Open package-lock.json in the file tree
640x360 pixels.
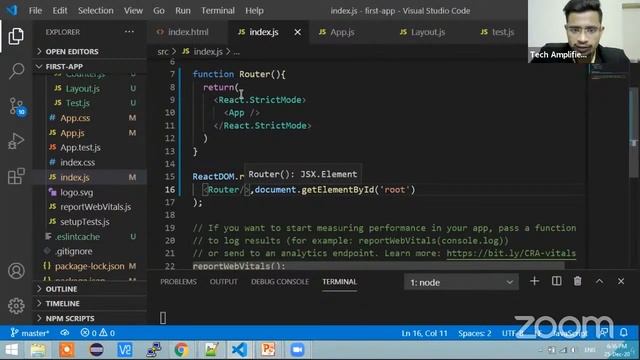(89, 266)
